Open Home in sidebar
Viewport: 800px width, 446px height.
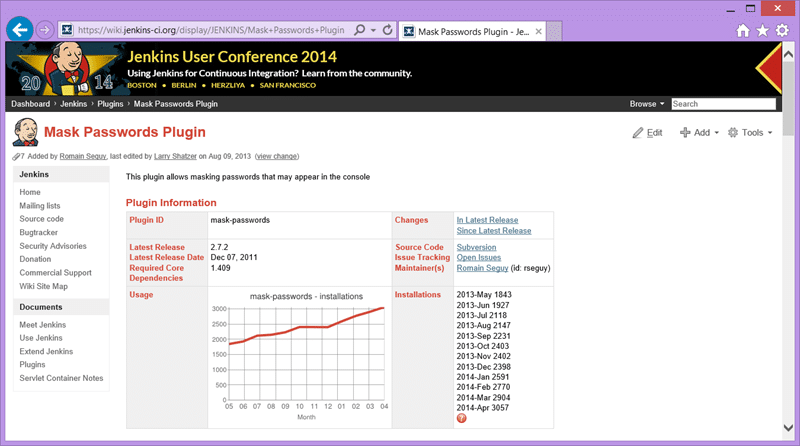tap(30, 192)
